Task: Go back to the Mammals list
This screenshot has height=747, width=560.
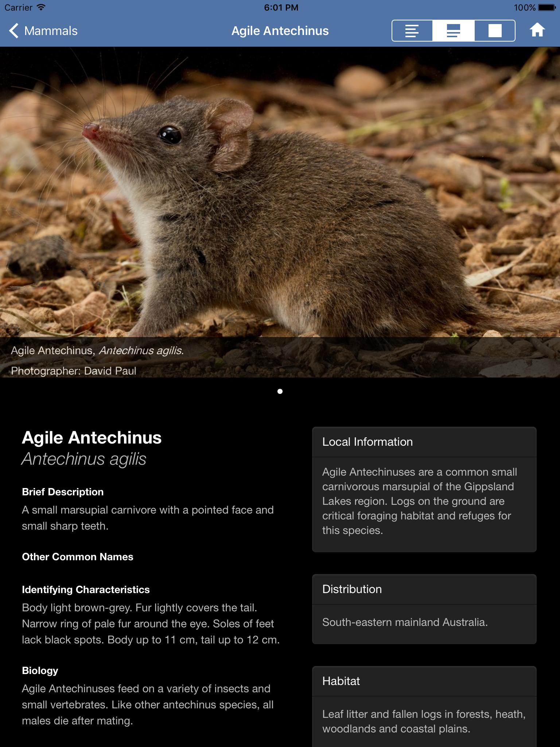Action: (x=43, y=31)
